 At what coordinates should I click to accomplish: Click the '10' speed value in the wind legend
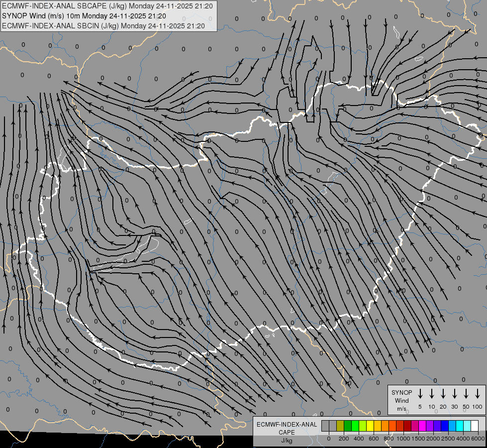tap(432, 407)
